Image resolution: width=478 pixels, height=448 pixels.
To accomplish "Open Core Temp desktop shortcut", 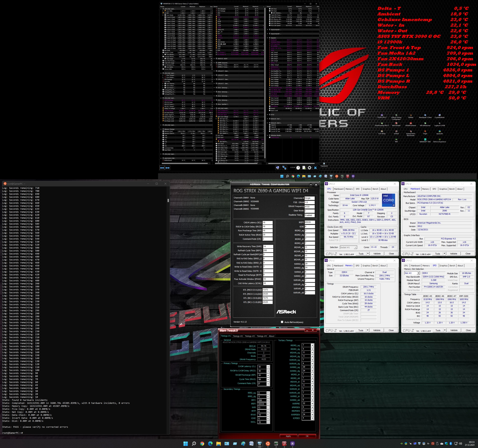I will pyautogui.click(x=382, y=132).
